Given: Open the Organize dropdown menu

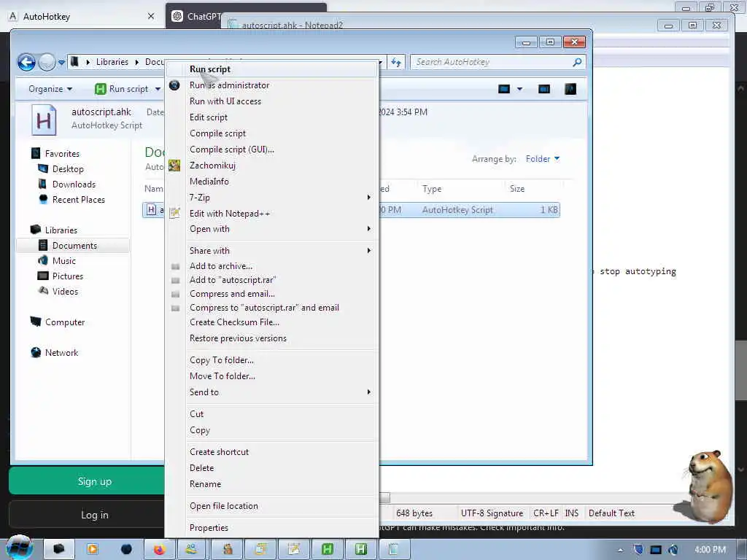Looking at the screenshot, I should [50, 89].
